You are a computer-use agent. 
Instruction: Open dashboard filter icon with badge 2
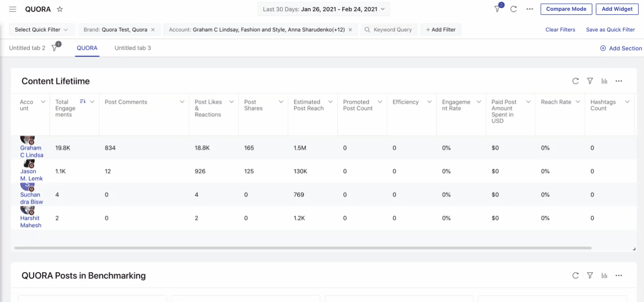498,8
